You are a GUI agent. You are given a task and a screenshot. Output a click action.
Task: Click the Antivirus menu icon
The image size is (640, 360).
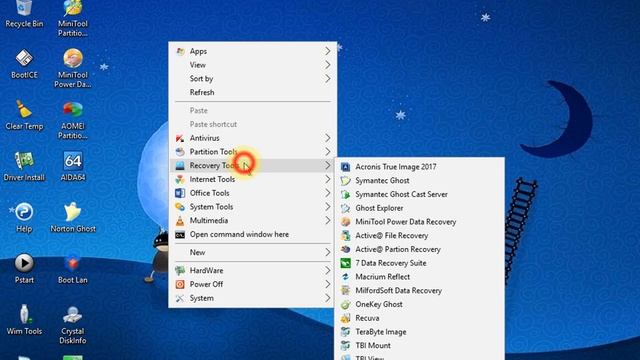[x=180, y=138]
